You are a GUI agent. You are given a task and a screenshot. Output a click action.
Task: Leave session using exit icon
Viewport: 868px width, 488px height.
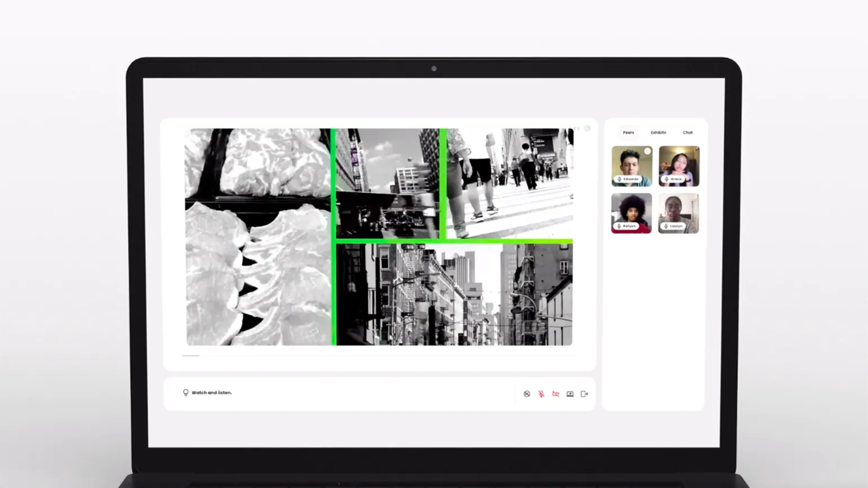pyautogui.click(x=584, y=394)
